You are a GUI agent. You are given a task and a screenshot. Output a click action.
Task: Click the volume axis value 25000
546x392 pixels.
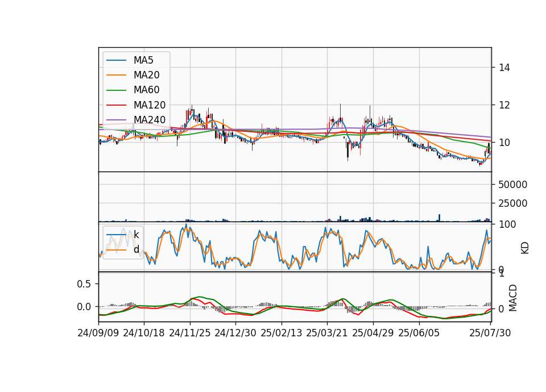click(x=512, y=203)
